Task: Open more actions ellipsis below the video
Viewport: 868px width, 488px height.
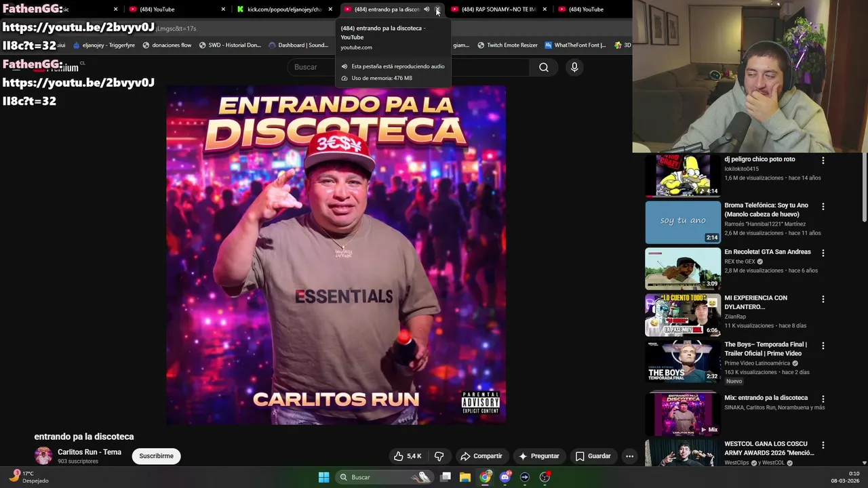Action: point(629,456)
